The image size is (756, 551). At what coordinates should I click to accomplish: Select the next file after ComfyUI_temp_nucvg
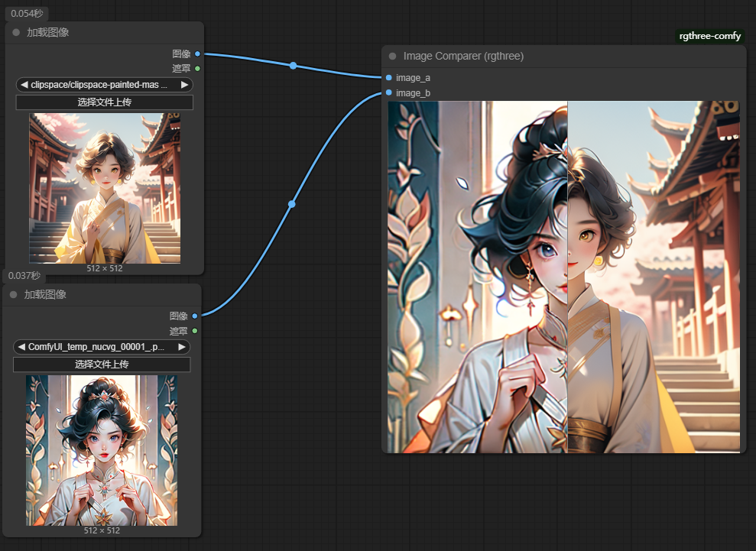click(181, 347)
